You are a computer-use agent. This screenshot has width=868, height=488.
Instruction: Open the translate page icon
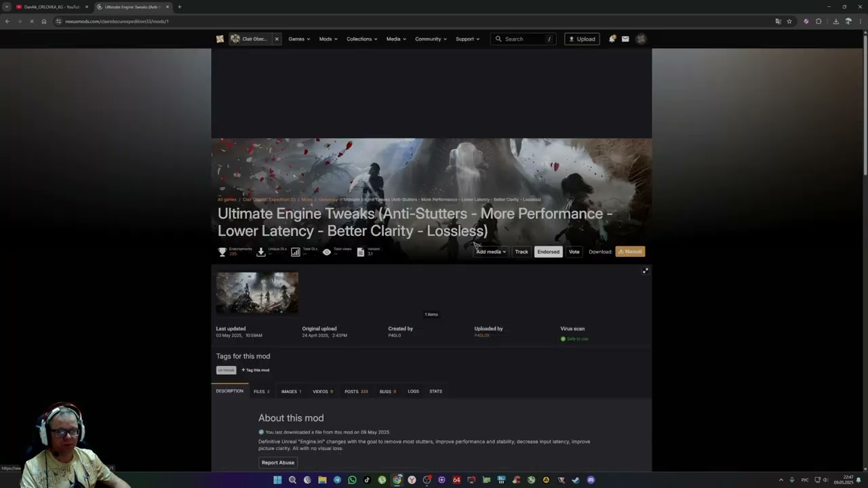pos(778,21)
